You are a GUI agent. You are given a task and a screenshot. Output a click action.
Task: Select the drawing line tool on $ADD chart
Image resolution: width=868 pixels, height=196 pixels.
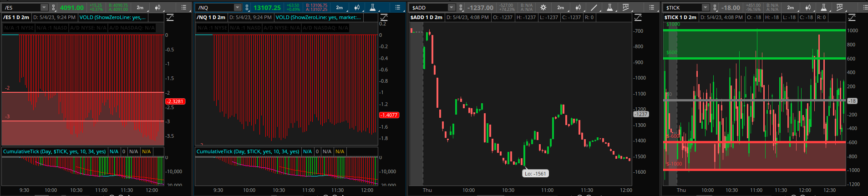tap(594, 7)
